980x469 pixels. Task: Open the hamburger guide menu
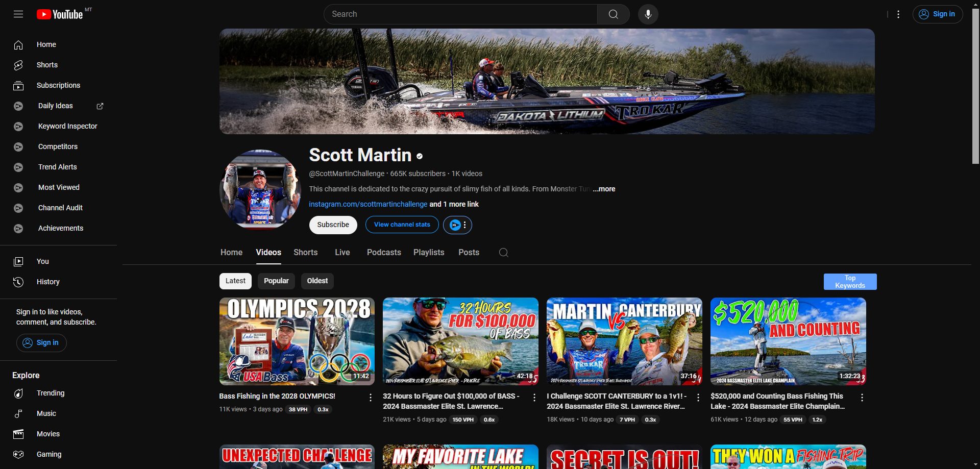pos(18,14)
